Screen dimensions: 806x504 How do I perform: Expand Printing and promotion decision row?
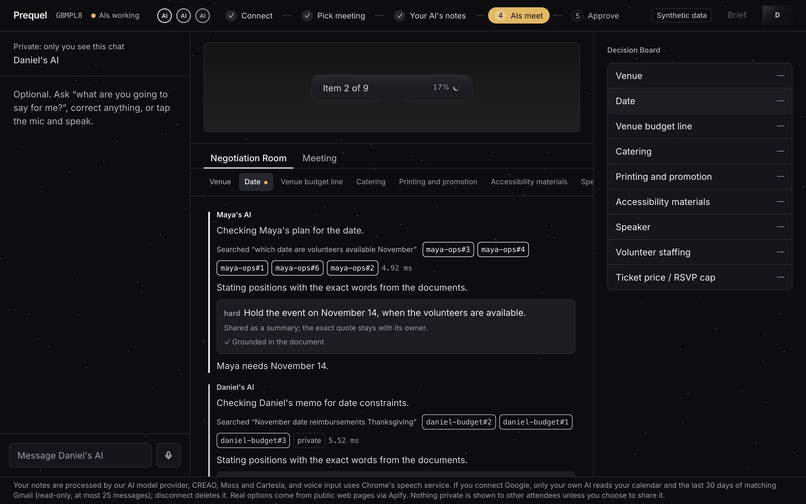point(700,176)
